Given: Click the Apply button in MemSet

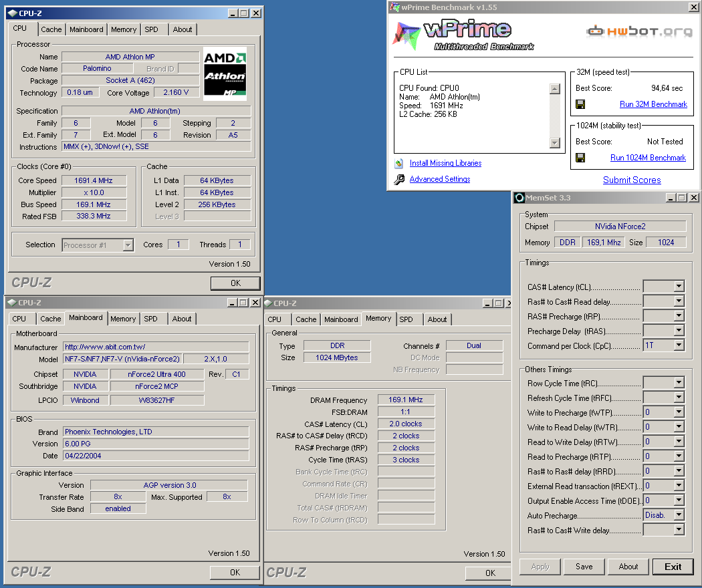Looking at the screenshot, I should (540, 567).
